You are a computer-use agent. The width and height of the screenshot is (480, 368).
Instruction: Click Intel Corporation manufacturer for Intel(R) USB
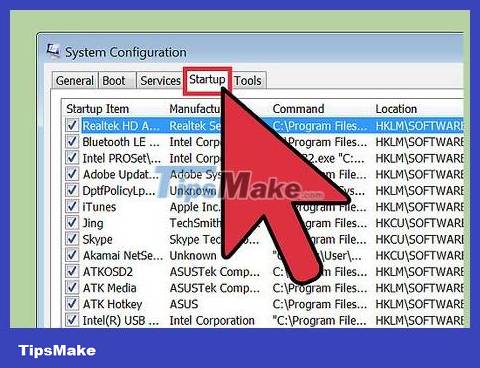(x=212, y=321)
